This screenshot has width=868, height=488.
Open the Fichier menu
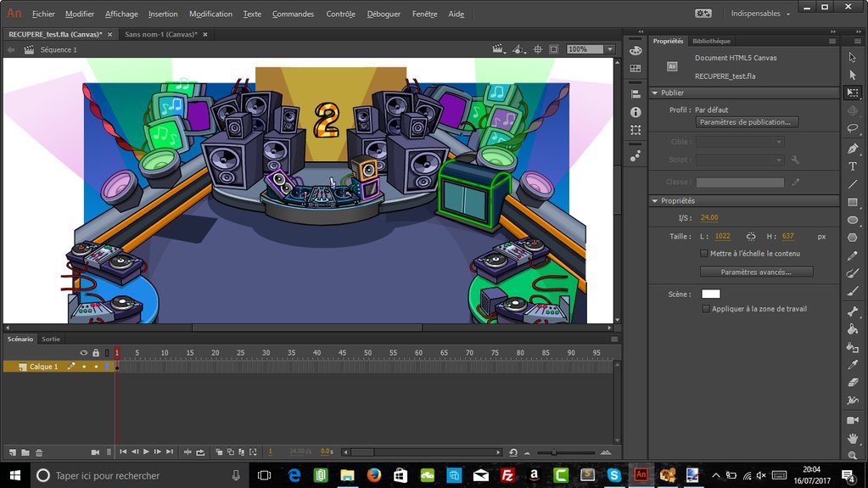43,14
